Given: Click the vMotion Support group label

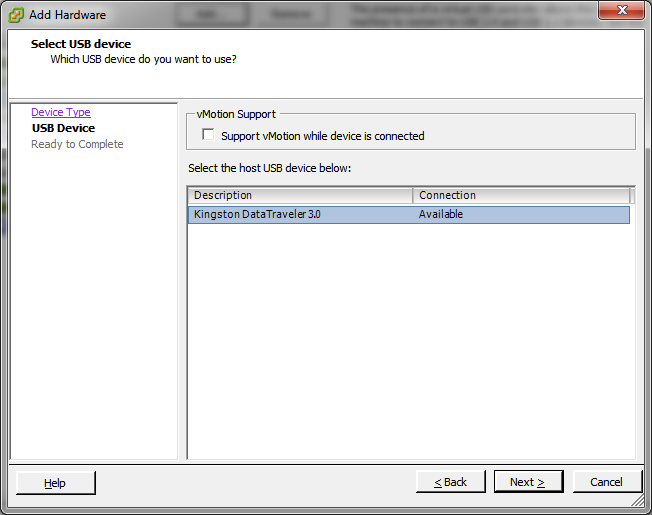Looking at the screenshot, I should coord(236,114).
